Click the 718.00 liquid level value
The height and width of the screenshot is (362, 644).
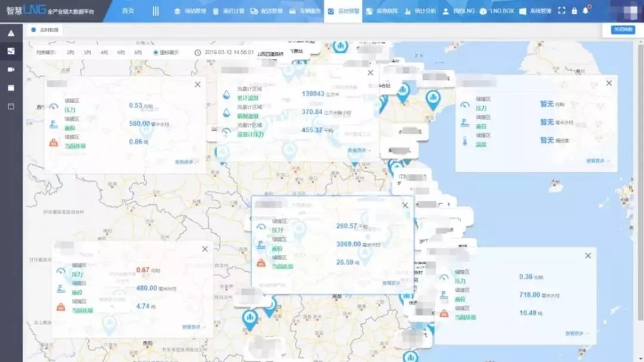pyautogui.click(x=529, y=295)
